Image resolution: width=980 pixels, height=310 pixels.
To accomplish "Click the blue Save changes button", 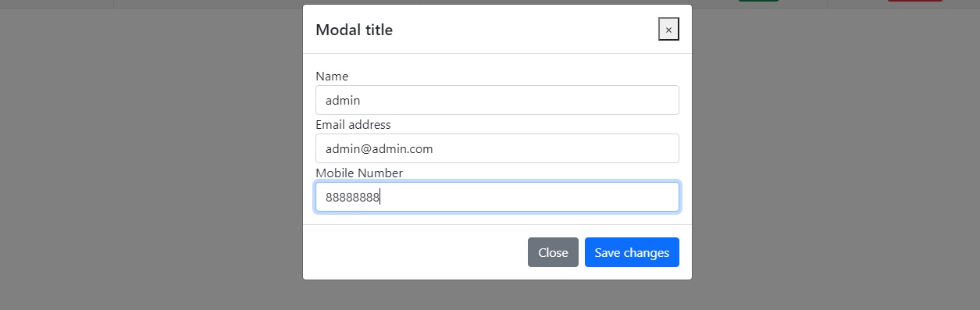I will [x=632, y=252].
